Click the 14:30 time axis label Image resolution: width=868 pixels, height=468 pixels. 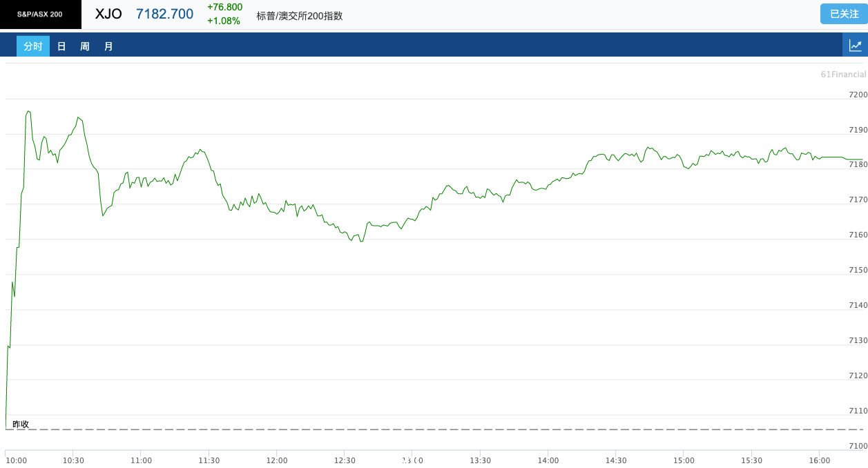[615, 460]
